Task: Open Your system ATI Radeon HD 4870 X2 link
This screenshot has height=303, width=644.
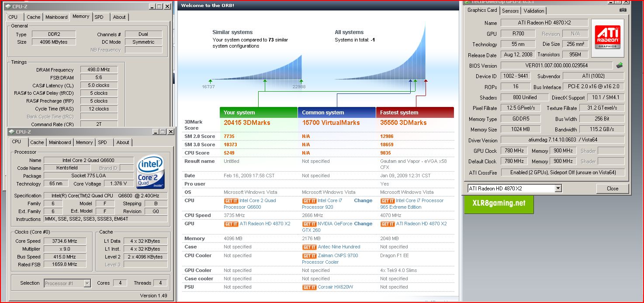Action: pyautogui.click(x=265, y=224)
